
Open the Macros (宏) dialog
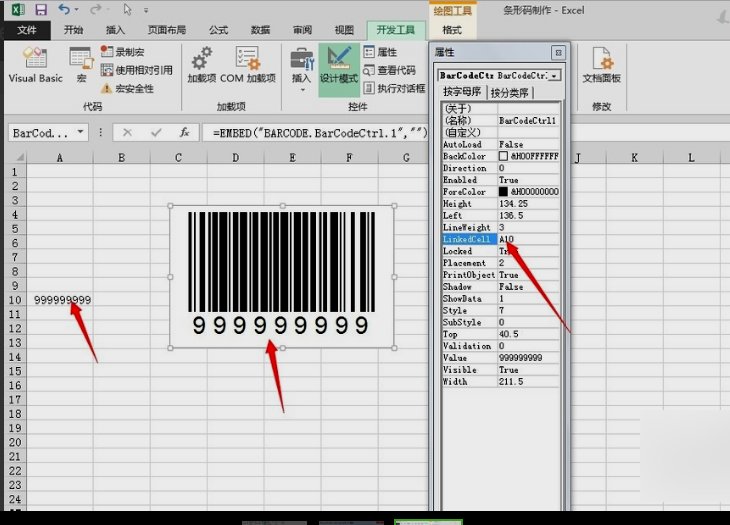coord(81,65)
